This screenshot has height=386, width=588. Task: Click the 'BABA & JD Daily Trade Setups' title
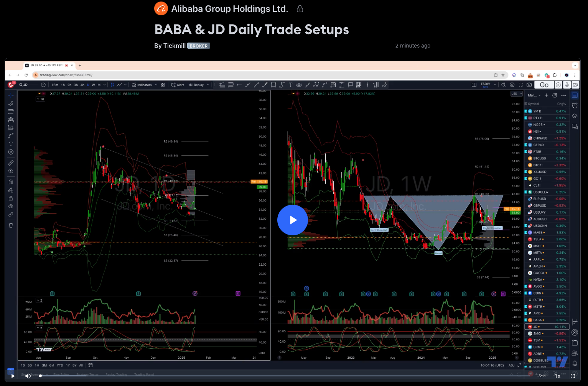[x=252, y=30]
